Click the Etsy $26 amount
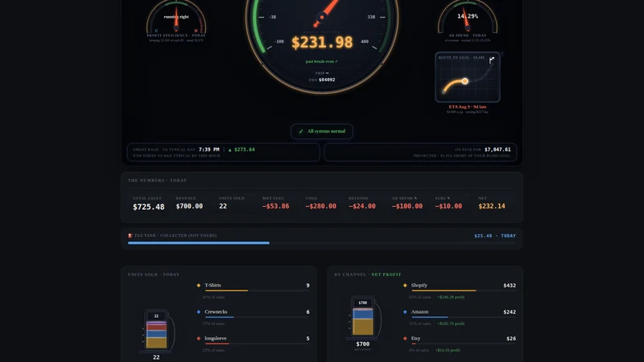644x362 pixels. point(511,339)
